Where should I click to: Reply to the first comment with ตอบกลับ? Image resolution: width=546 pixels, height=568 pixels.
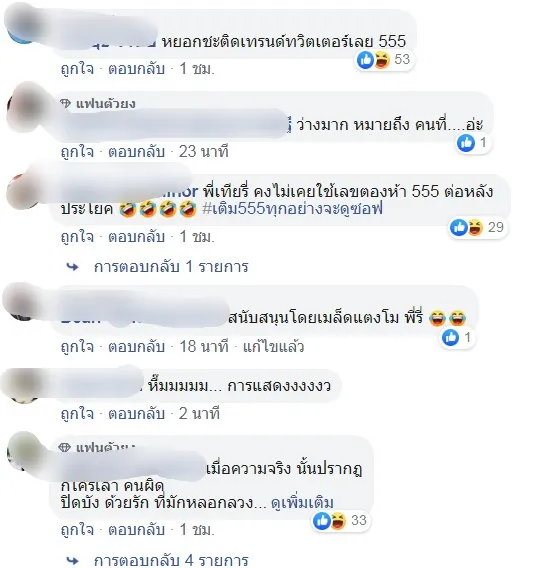[x=136, y=68]
